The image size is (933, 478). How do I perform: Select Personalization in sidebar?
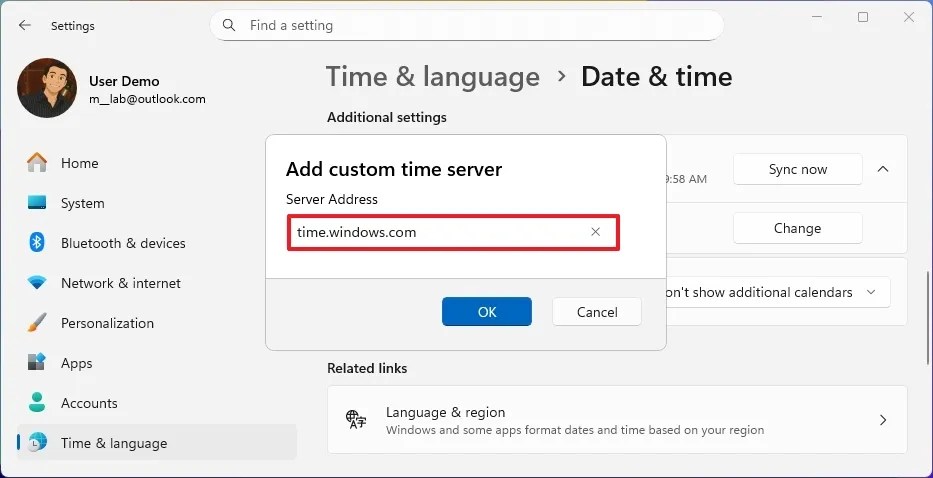click(x=157, y=323)
